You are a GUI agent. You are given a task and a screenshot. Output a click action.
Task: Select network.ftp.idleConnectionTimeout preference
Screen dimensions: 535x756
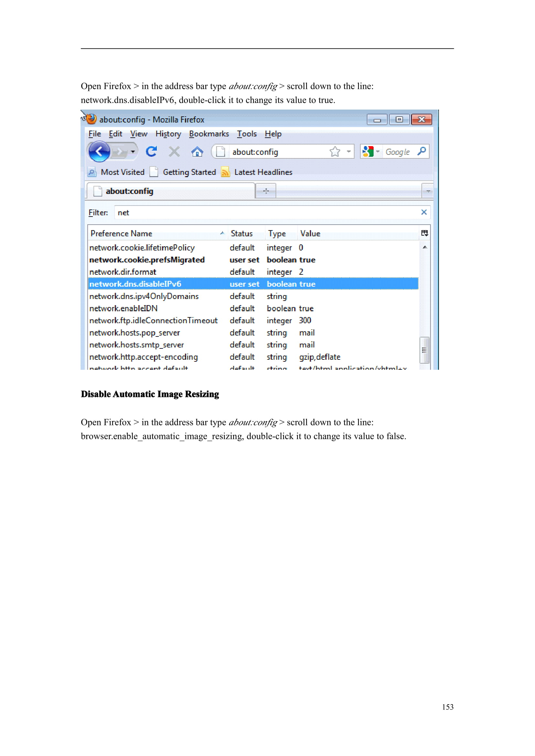[253, 320]
